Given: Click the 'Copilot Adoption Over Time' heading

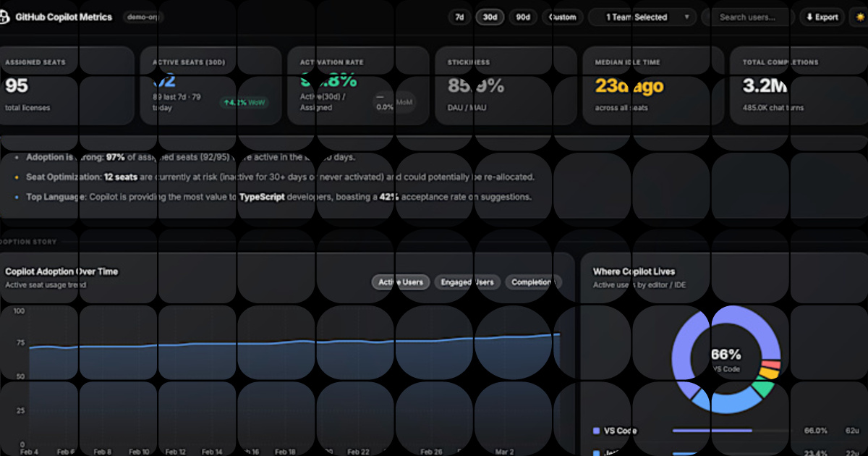Looking at the screenshot, I should [61, 271].
